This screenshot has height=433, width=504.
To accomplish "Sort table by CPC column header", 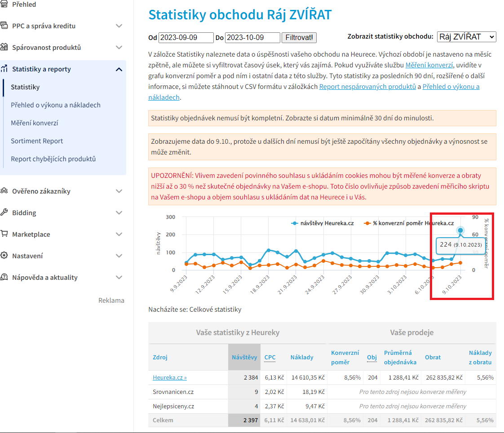I will click(x=270, y=357).
